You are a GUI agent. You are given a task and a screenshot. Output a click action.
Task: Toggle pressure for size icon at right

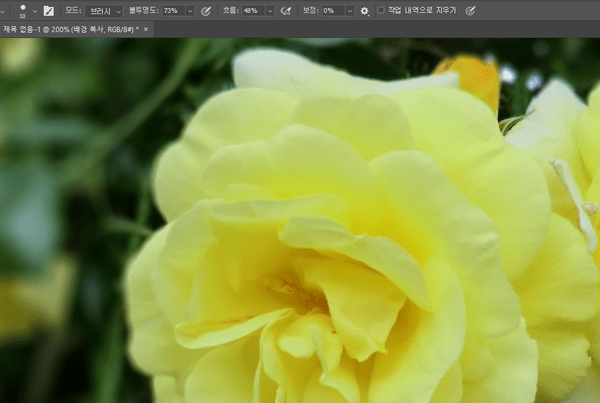coord(470,11)
